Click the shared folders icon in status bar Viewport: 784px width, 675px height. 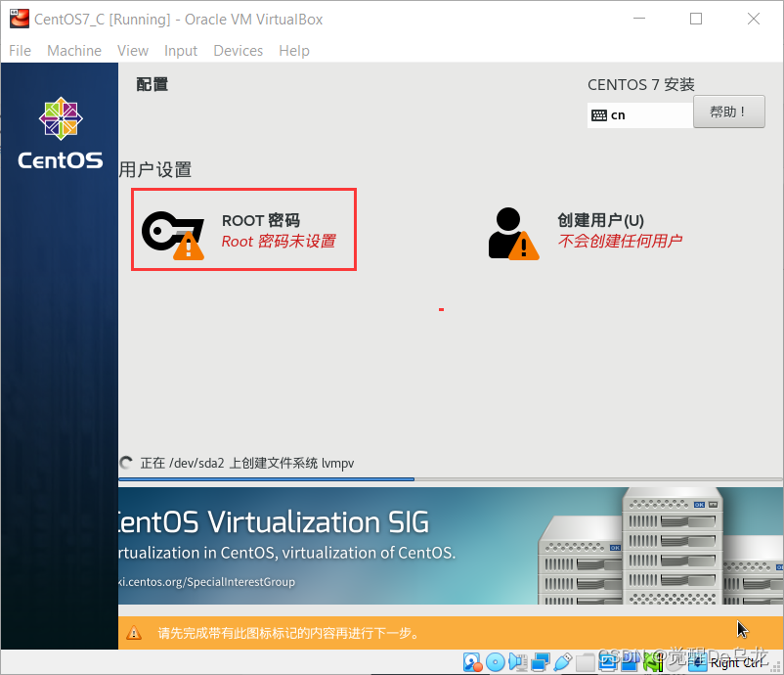click(585, 662)
